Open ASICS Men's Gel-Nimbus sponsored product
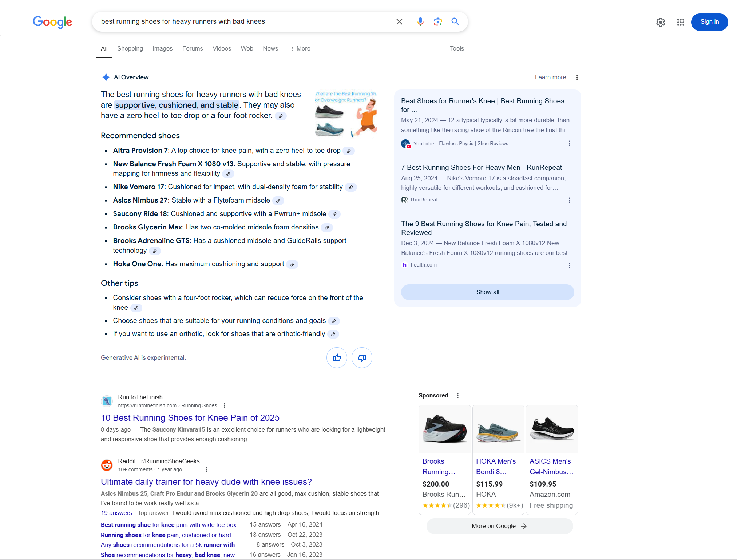The height and width of the screenshot is (560, 737). tap(552, 460)
